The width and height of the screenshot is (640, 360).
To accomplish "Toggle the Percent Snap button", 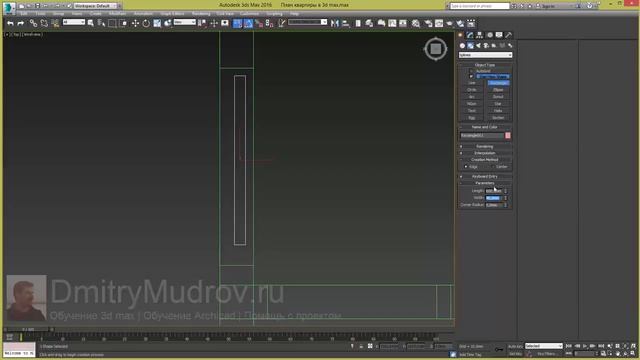I will [x=259, y=23].
